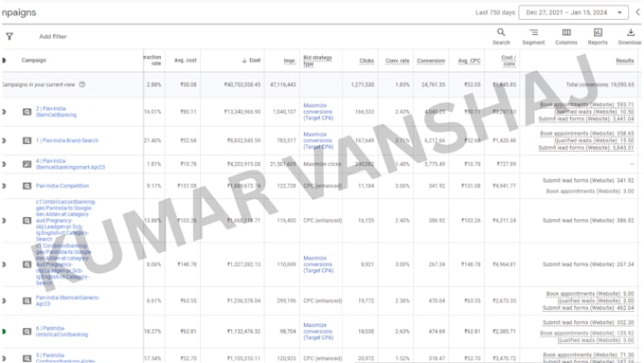Viewport: 644px width, 363px height.
Task: Click Submit lead forms (Website): 341.92 text
Action: coord(588,180)
